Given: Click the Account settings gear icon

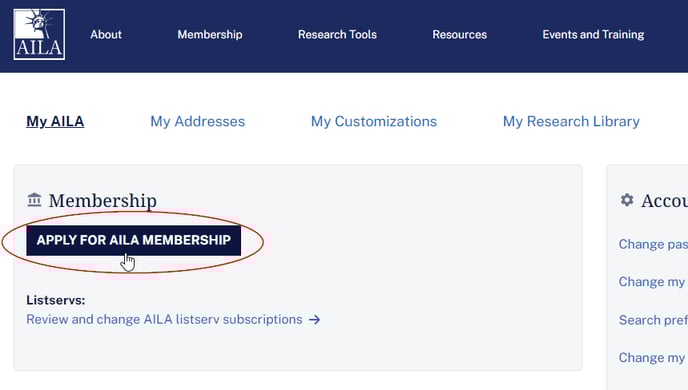Looking at the screenshot, I should [627, 200].
